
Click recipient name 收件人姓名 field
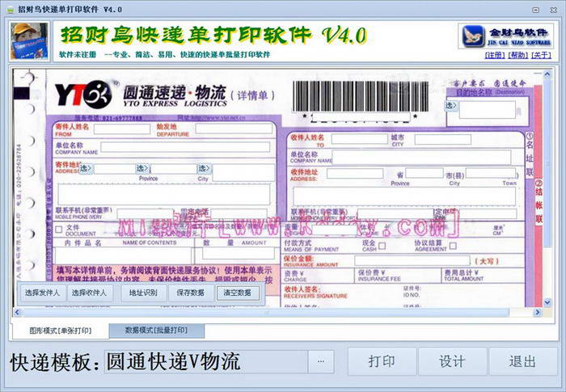pyautogui.click(x=359, y=139)
